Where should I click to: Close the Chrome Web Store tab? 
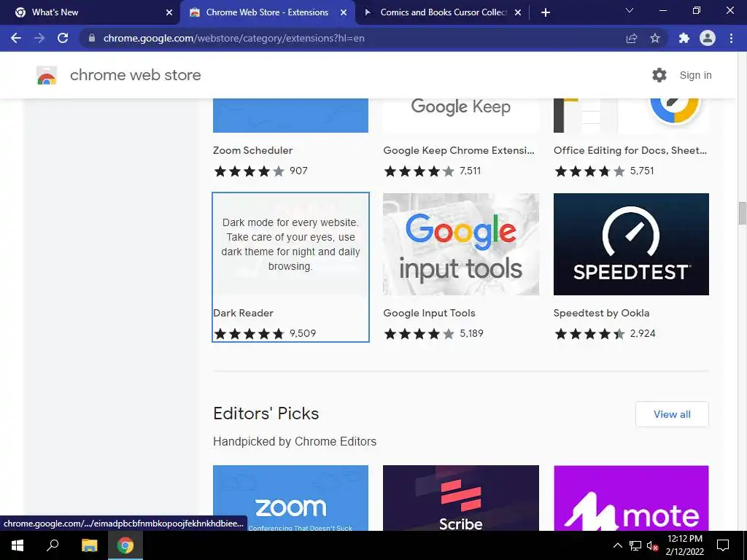[344, 12]
